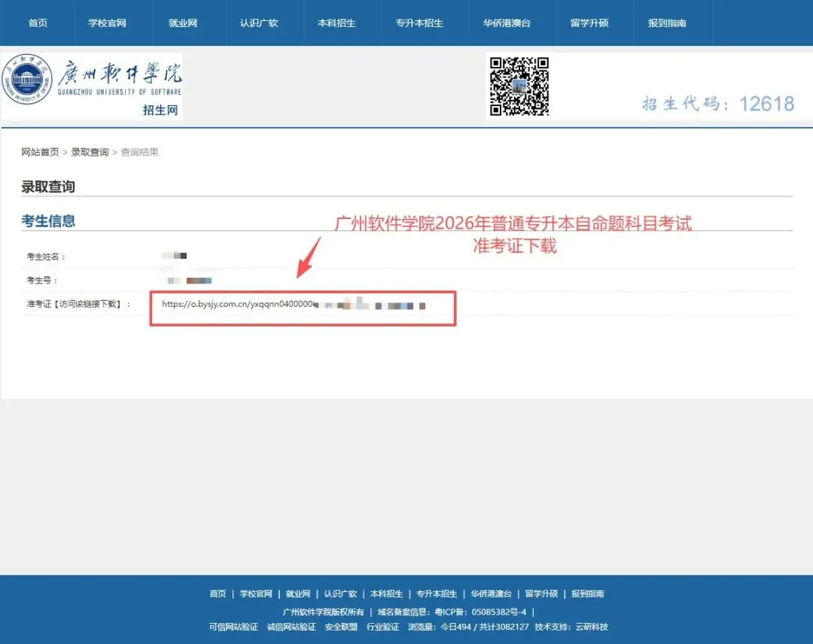
Task: Open 认识广软 link in the footer
Action: tap(341, 594)
